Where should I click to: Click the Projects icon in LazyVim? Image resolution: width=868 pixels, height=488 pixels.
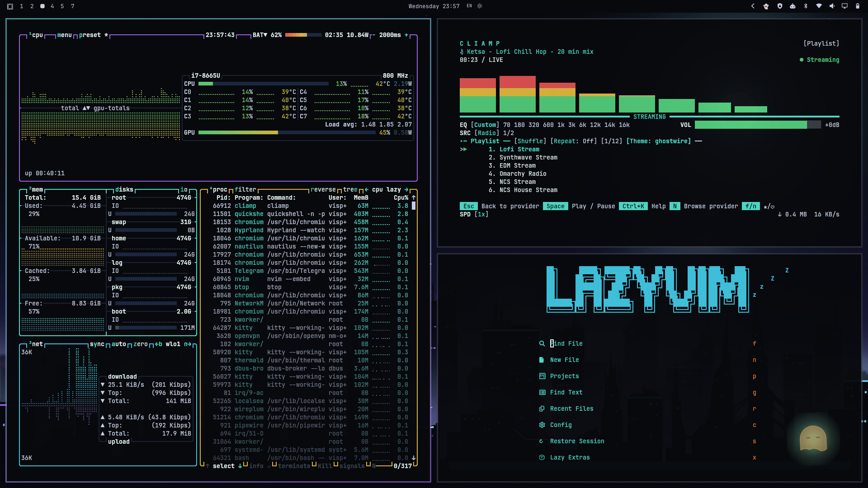pyautogui.click(x=542, y=376)
